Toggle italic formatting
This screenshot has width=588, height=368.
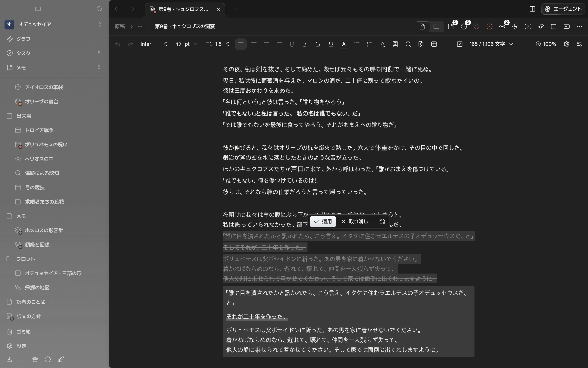pyautogui.click(x=305, y=44)
